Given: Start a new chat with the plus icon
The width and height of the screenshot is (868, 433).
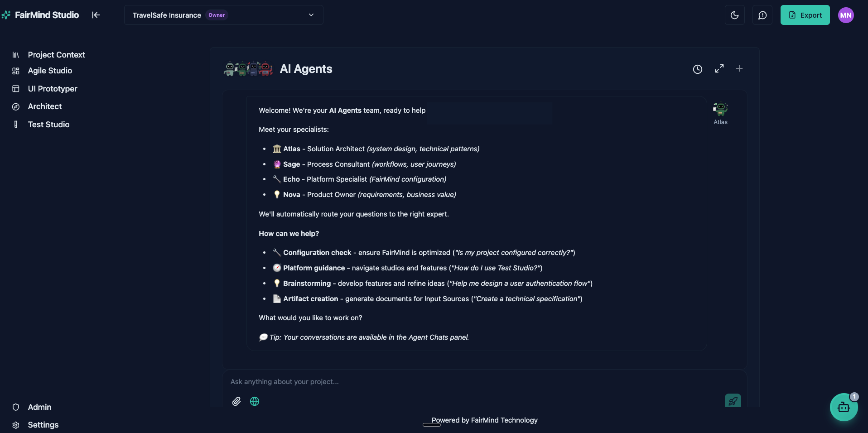Looking at the screenshot, I should point(739,69).
